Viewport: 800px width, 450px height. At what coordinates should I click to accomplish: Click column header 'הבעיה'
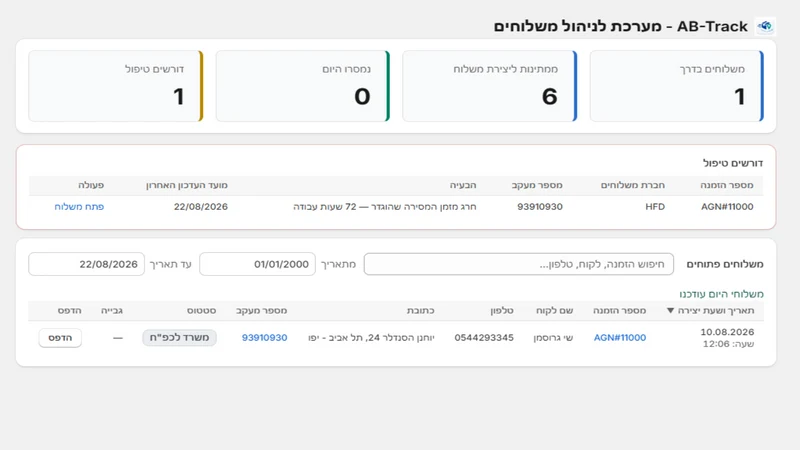(x=463, y=185)
